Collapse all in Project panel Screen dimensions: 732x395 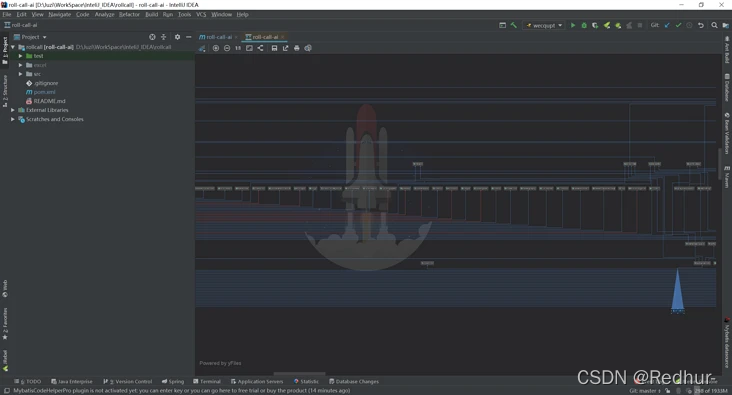pyautogui.click(x=163, y=37)
